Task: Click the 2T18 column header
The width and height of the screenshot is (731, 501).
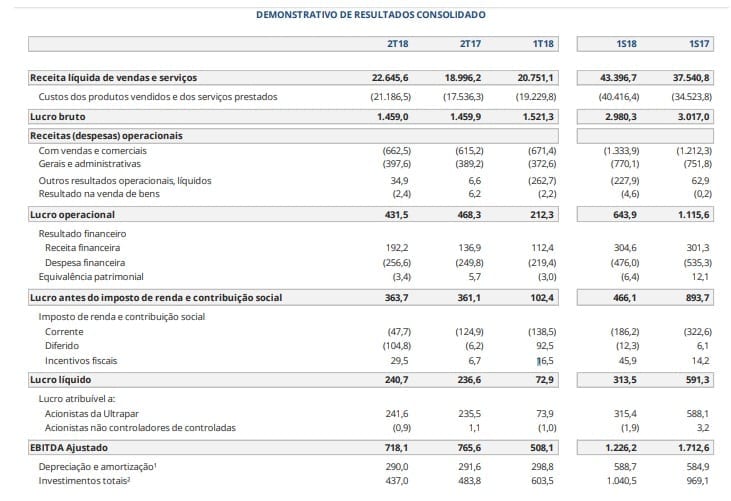Action: (398, 44)
